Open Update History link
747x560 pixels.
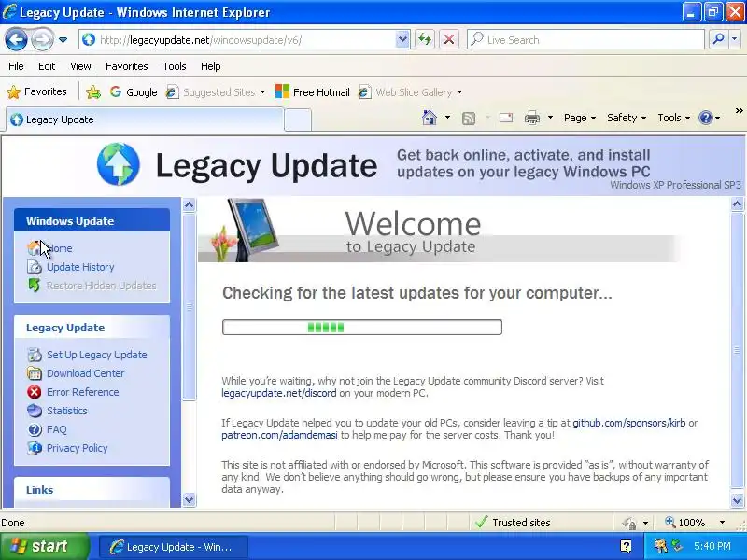(80, 267)
